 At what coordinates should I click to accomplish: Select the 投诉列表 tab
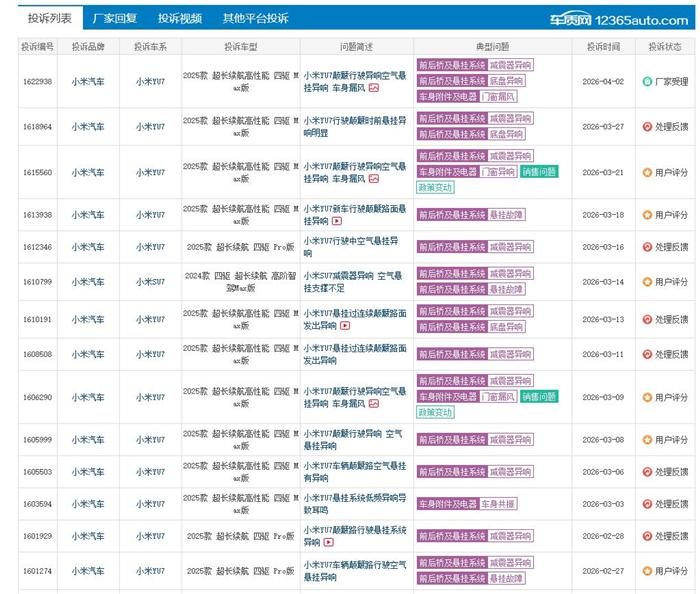(x=48, y=18)
